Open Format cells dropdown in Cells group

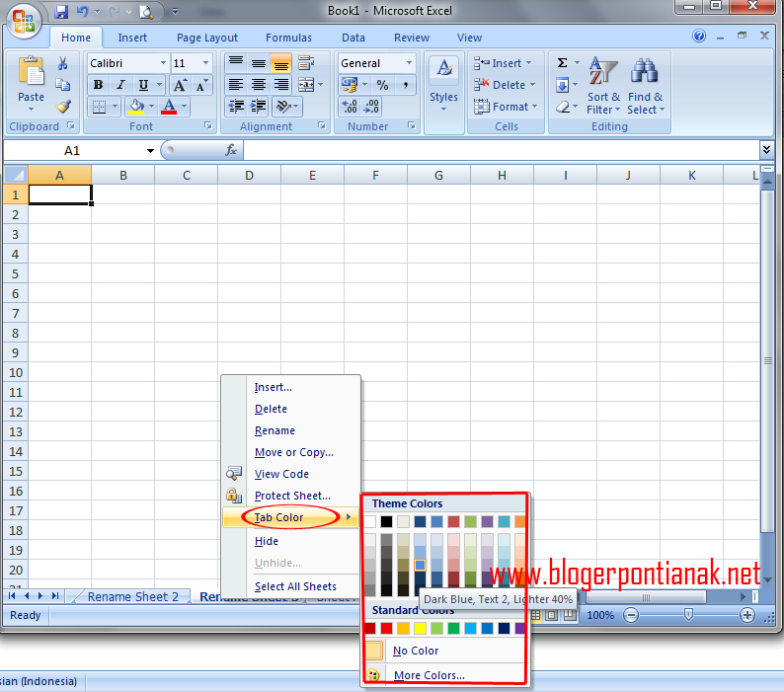506,107
